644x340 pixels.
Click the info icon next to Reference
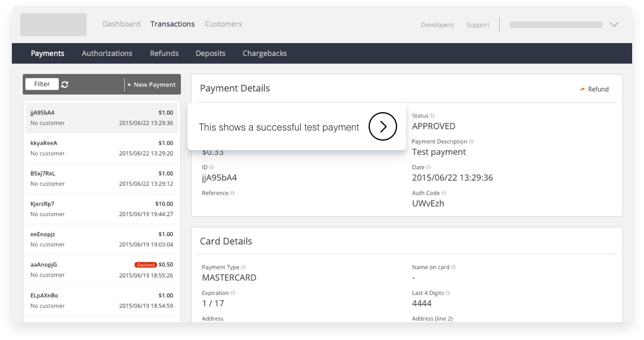(x=233, y=193)
